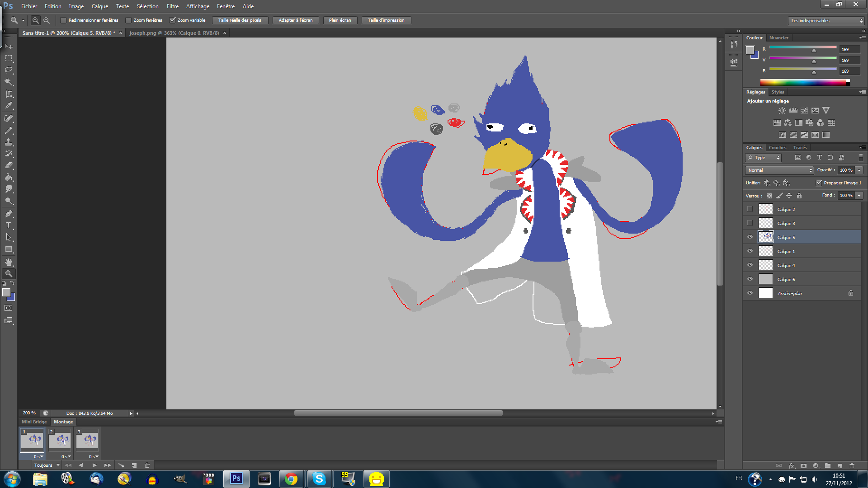Select the Pencil/Brush tool
Screen dimensions: 868x488
tap(9, 130)
